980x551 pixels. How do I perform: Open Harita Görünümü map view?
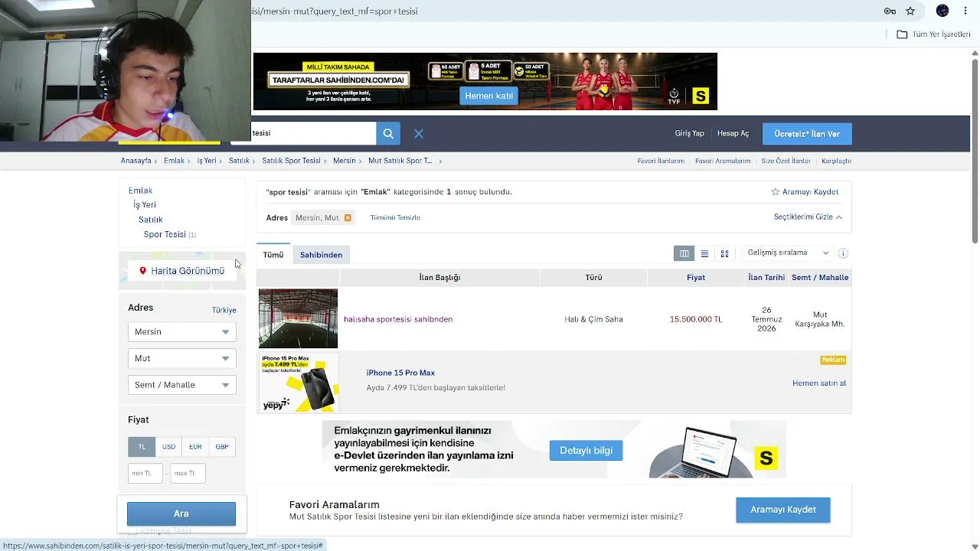182,271
